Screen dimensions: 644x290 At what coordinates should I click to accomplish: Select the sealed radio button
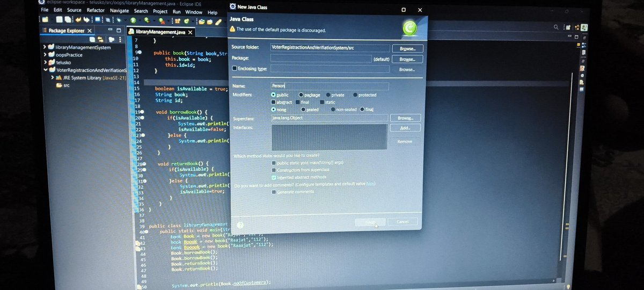[303, 110]
